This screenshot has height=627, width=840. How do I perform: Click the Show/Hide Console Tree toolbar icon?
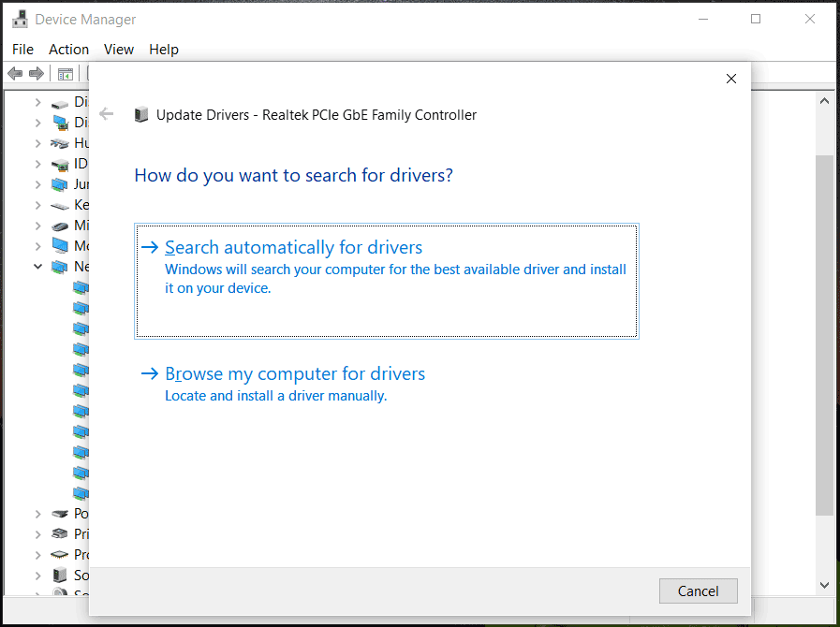pos(64,73)
